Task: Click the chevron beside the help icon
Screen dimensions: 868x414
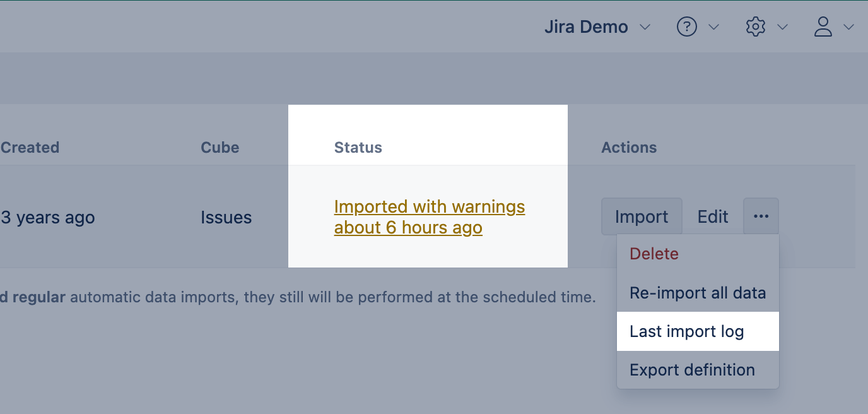Action: coord(714,27)
